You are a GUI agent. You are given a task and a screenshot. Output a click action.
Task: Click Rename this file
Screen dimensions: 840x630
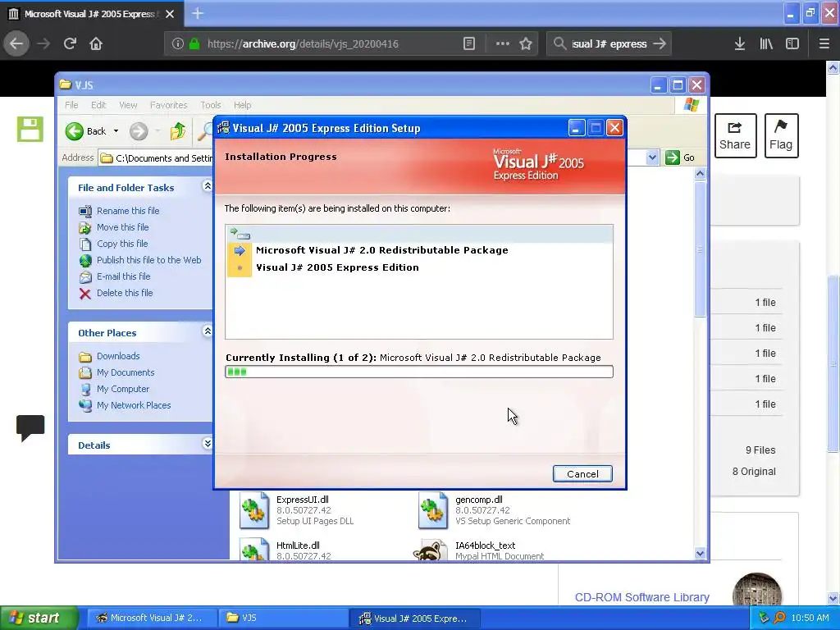point(128,211)
